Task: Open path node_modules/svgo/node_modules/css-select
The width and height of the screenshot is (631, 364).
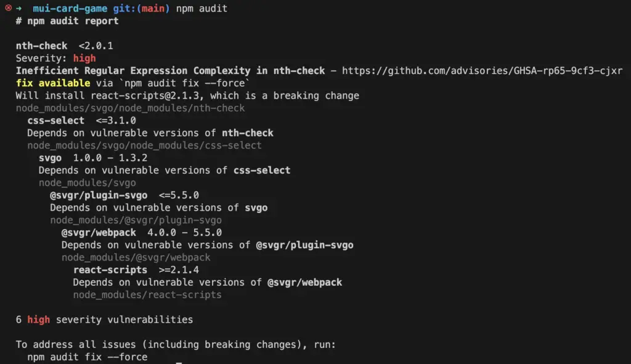Action: pos(144,145)
